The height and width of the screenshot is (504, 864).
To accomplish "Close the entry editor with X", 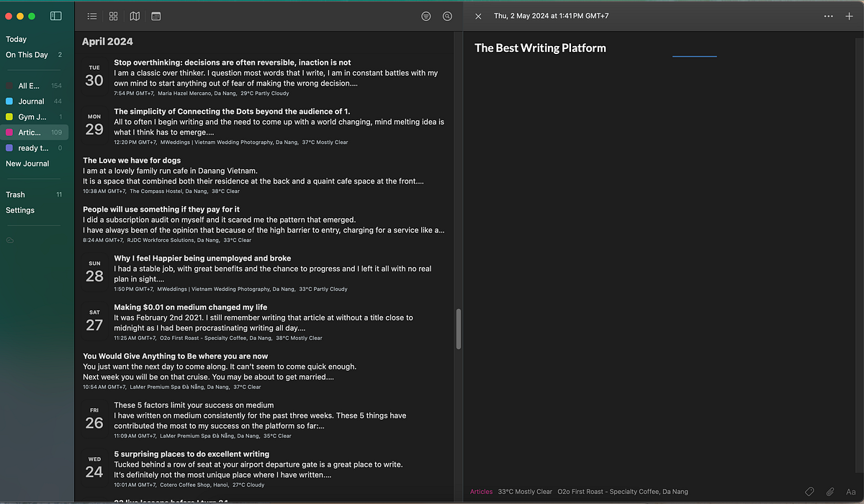I will pyautogui.click(x=478, y=16).
